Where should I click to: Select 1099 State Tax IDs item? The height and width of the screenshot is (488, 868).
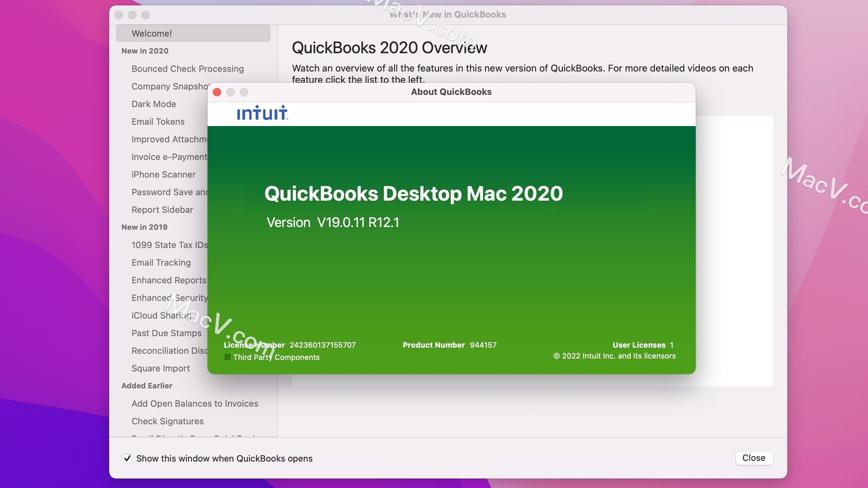tap(170, 245)
